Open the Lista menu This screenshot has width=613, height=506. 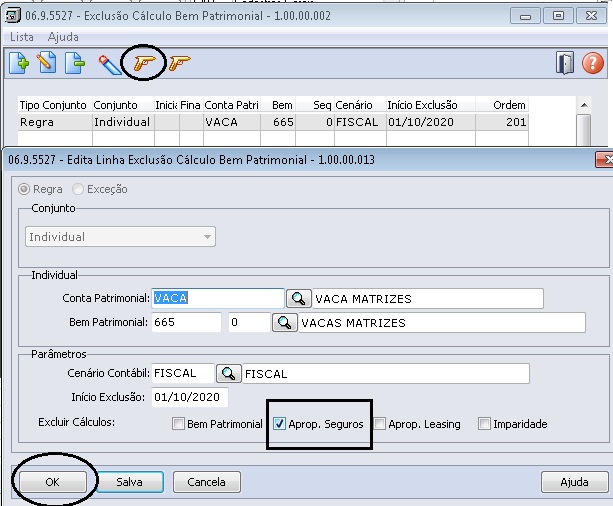click(22, 37)
